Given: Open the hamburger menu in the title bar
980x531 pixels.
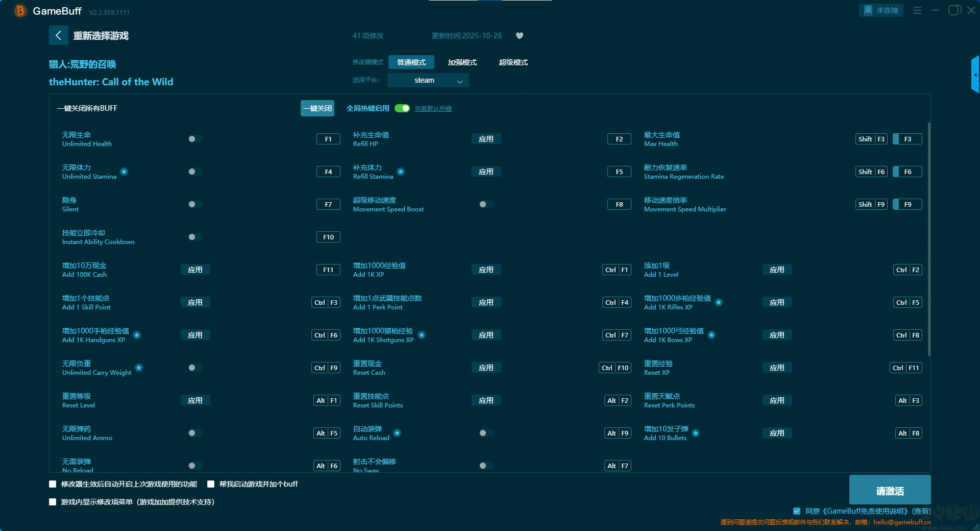Looking at the screenshot, I should tap(917, 10).
